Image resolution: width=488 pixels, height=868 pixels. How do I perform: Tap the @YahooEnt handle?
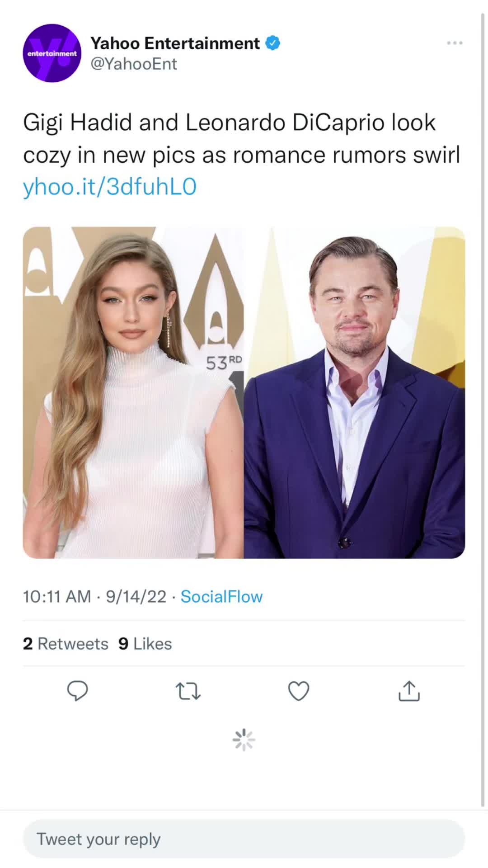point(134,64)
